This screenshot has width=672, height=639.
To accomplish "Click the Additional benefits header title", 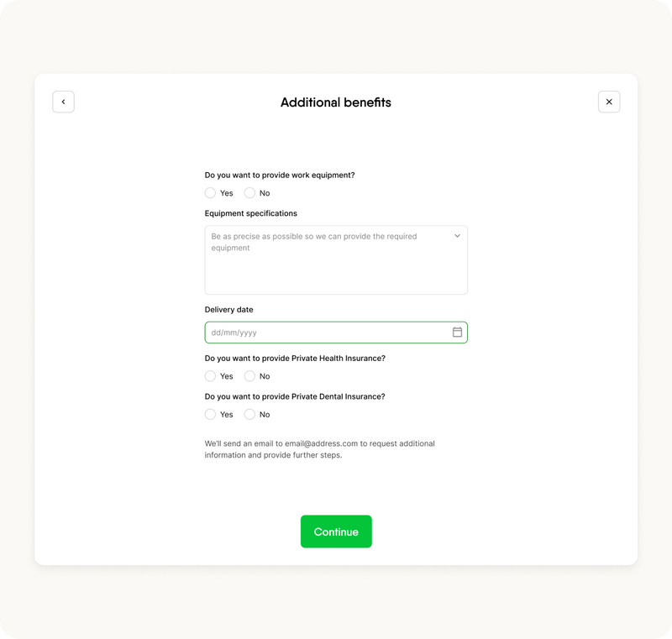I will click(336, 102).
